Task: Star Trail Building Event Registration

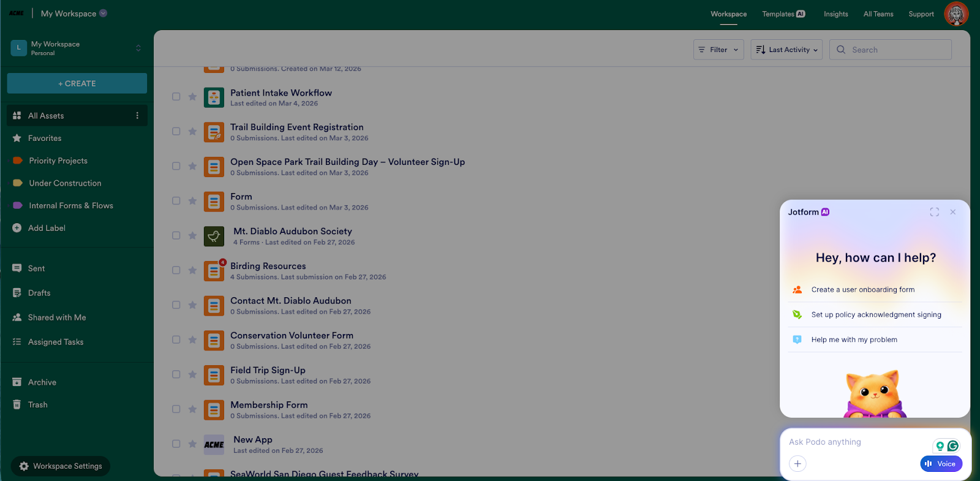Action: [x=192, y=132]
